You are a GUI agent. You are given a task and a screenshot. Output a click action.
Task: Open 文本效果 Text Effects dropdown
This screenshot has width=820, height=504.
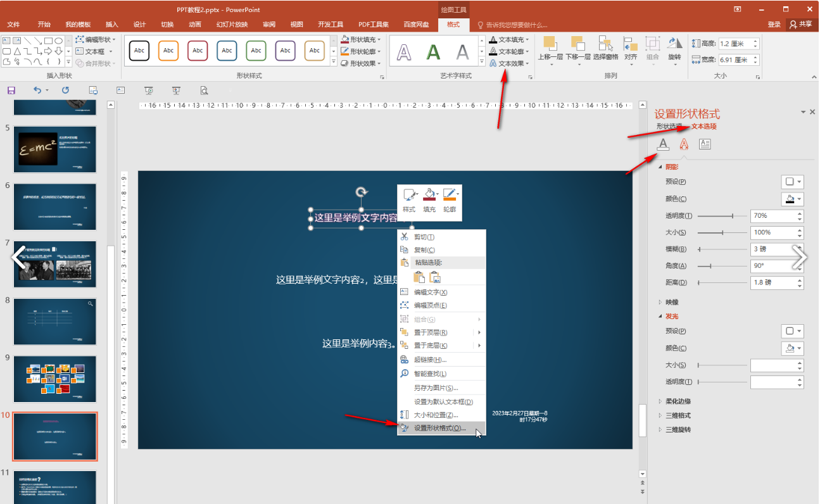point(509,63)
